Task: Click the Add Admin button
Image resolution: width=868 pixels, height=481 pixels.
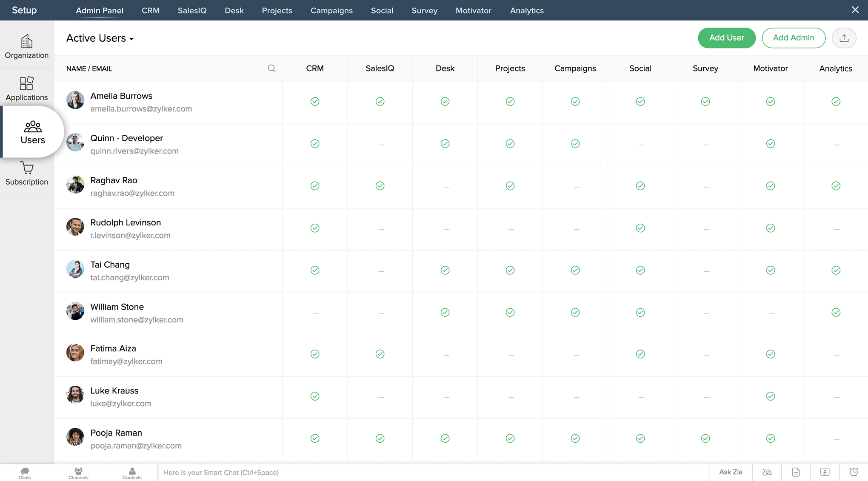Action: (793, 38)
